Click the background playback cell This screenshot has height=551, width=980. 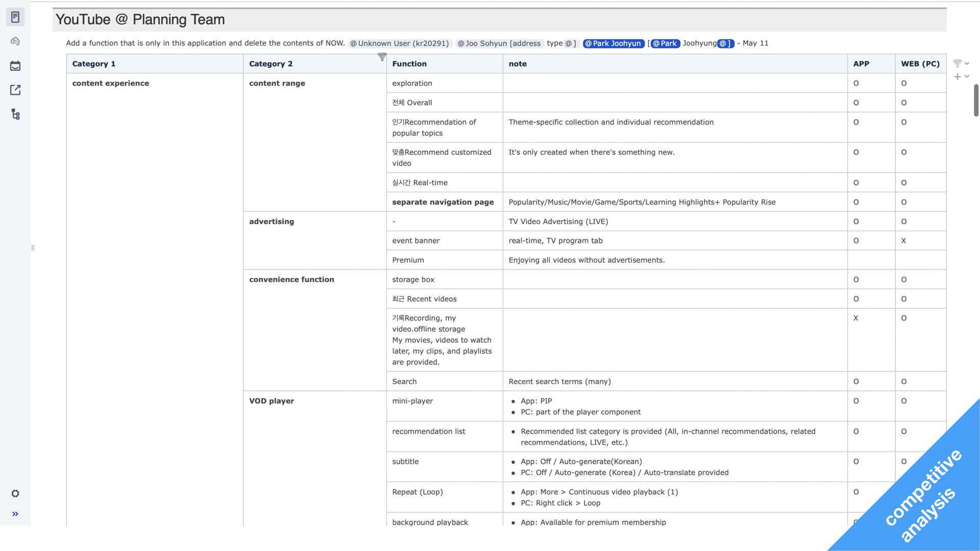click(444, 520)
